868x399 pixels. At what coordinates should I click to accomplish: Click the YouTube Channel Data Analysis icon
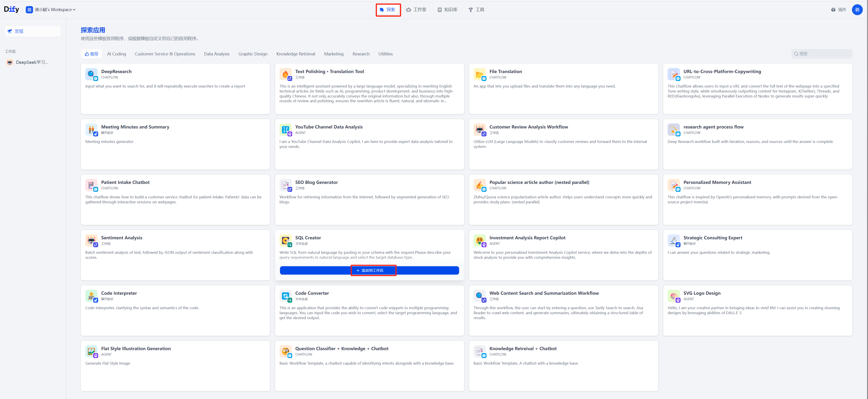pos(285,129)
